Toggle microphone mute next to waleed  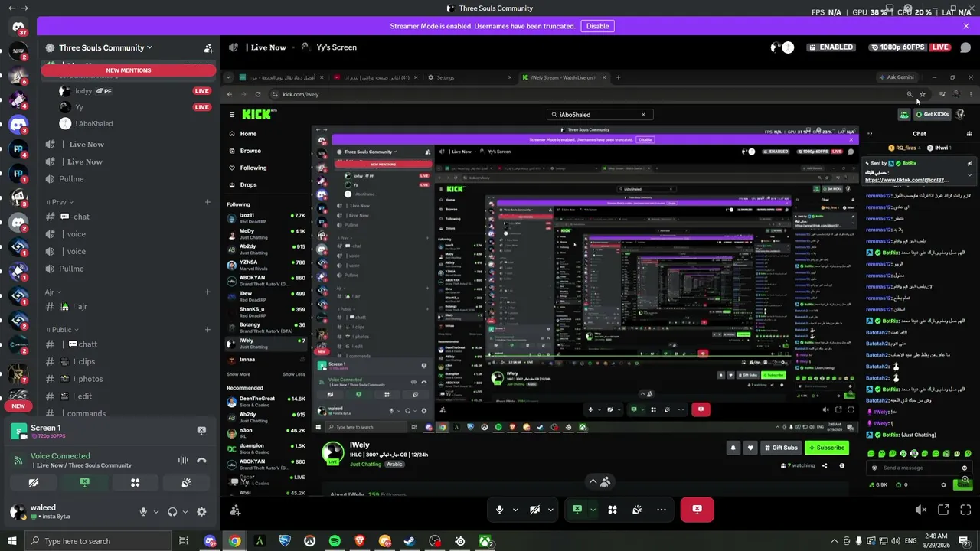coord(143,512)
